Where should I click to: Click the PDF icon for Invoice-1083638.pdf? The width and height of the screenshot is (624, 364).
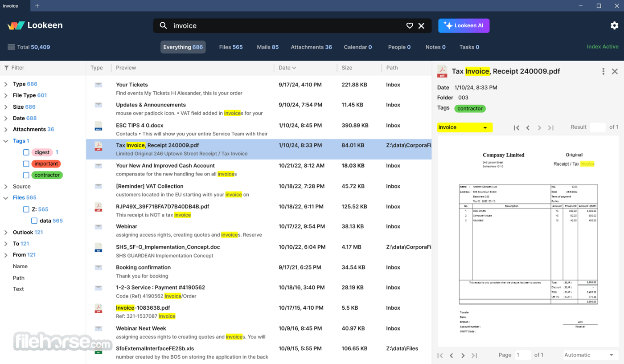point(99,308)
